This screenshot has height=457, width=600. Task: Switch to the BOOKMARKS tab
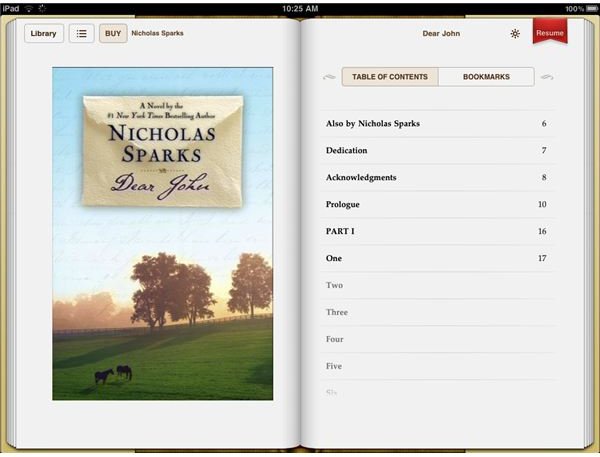(486, 77)
